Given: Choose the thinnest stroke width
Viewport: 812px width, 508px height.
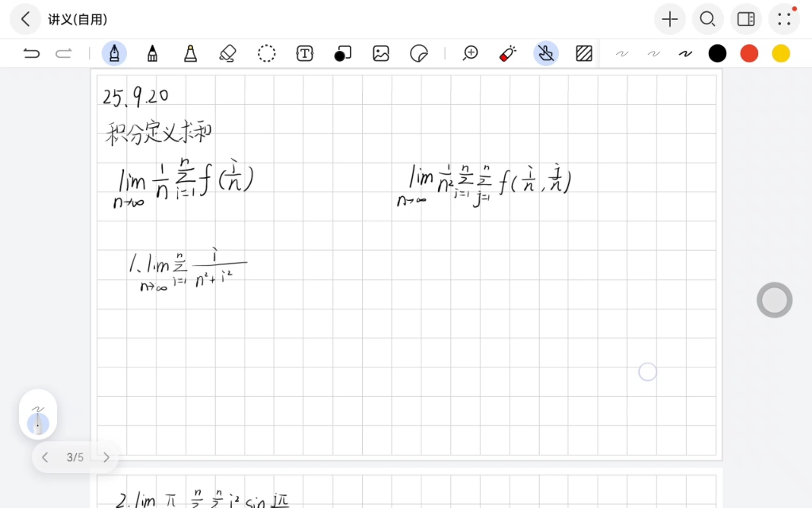Looking at the screenshot, I should [x=622, y=53].
